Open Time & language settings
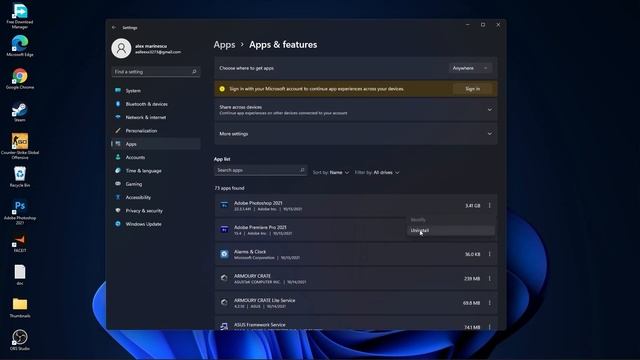Image resolution: width=640 pixels, height=360 pixels. pos(156,171)
